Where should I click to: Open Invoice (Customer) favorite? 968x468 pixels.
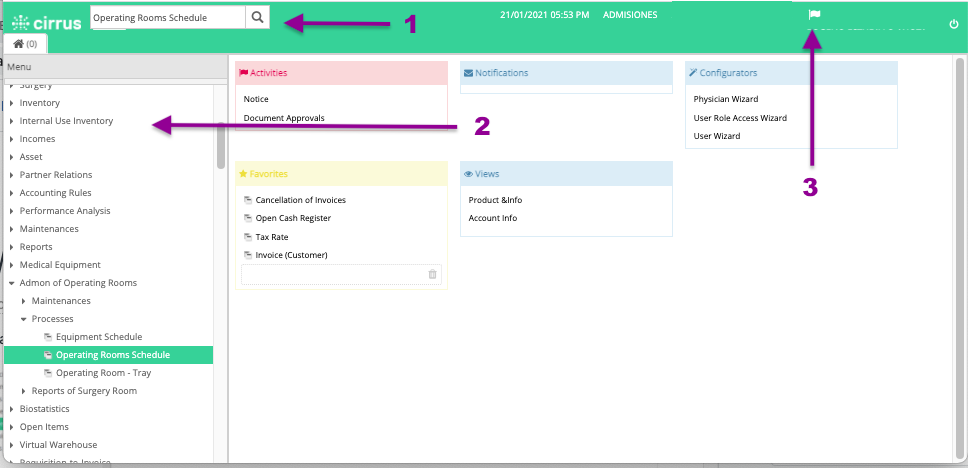(x=291, y=255)
